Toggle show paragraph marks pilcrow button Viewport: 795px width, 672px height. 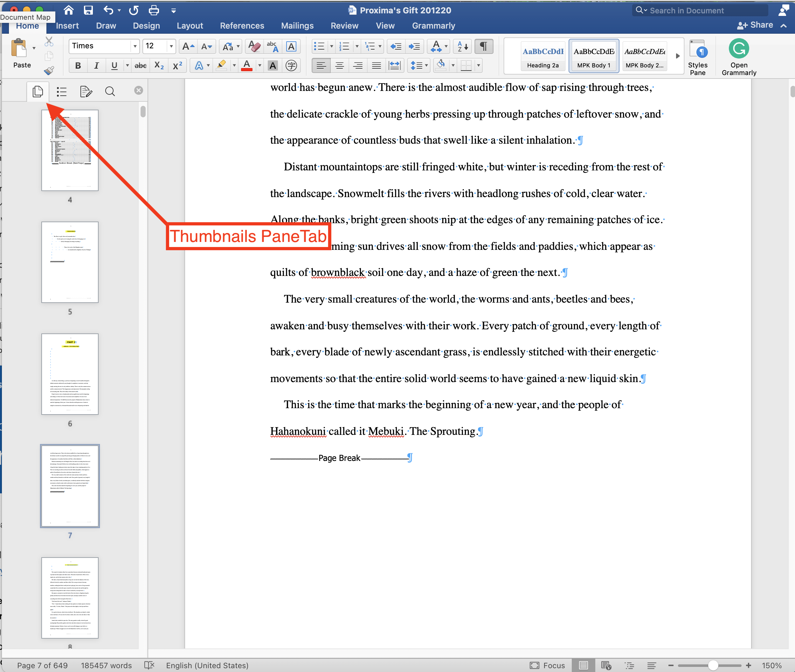(483, 46)
